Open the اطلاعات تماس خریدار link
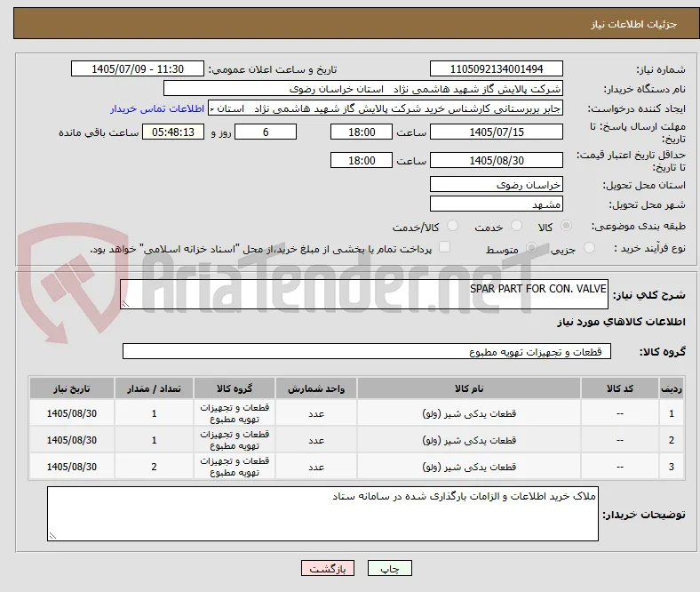Image resolution: width=700 pixels, height=592 pixels. (x=157, y=108)
